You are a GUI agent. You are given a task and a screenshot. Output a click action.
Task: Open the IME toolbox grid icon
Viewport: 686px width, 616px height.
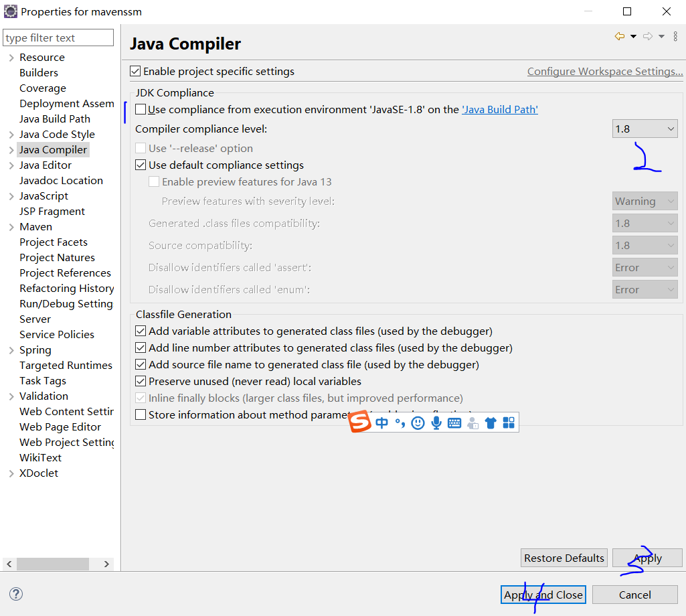coord(509,423)
